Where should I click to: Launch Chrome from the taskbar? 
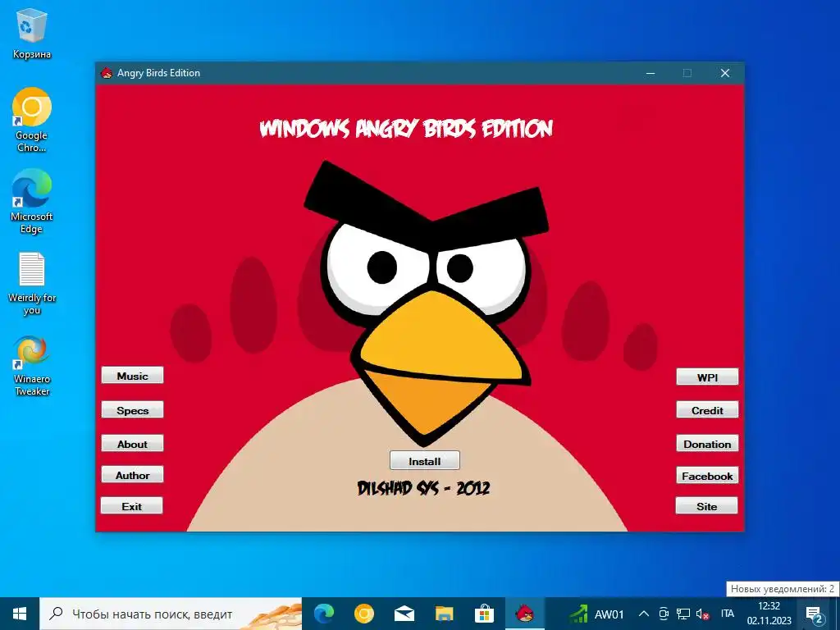pos(363,614)
